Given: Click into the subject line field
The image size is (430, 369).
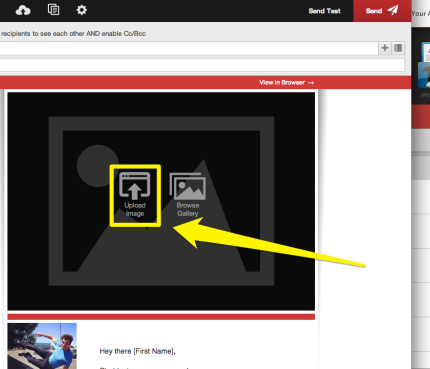Looking at the screenshot, I should 202,65.
